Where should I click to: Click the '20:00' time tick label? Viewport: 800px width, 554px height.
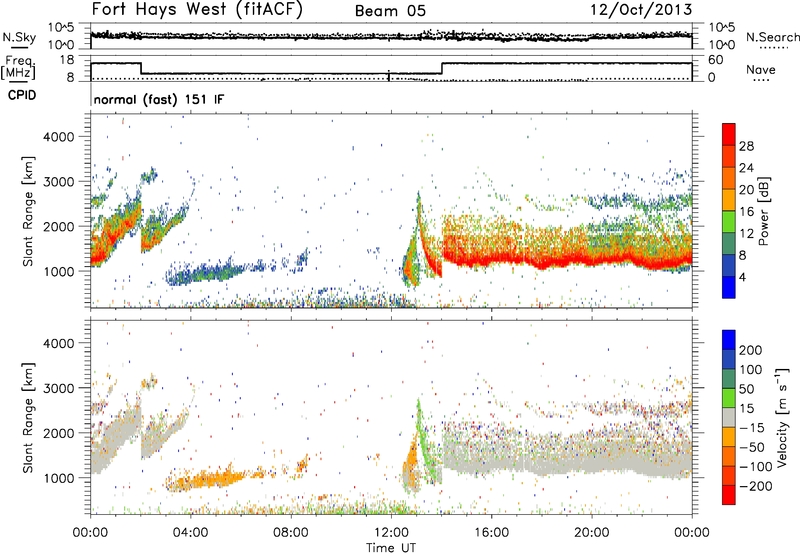pos(592,533)
